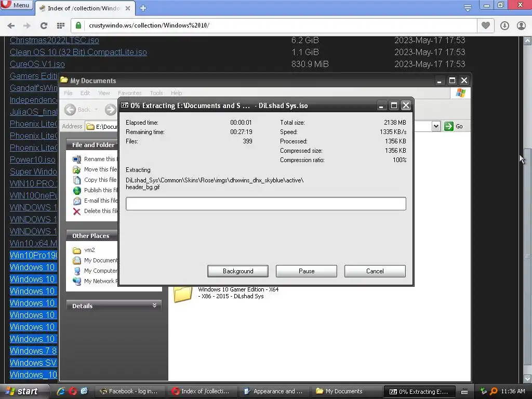Reload the current web page
The image size is (532, 399).
[x=44, y=25]
